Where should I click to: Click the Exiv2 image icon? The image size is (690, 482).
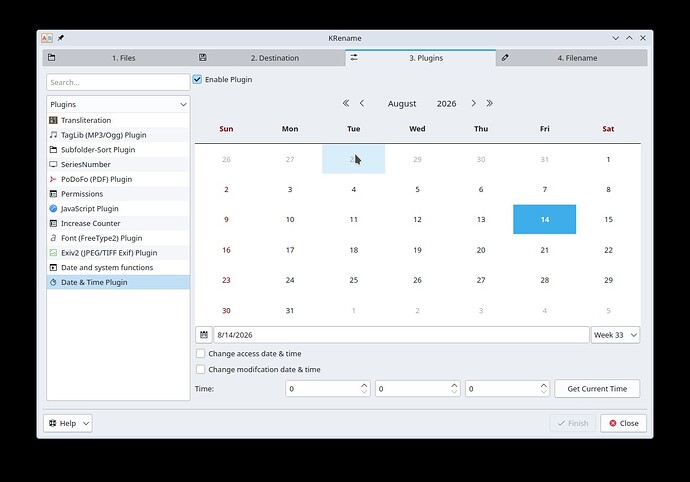pos(53,253)
